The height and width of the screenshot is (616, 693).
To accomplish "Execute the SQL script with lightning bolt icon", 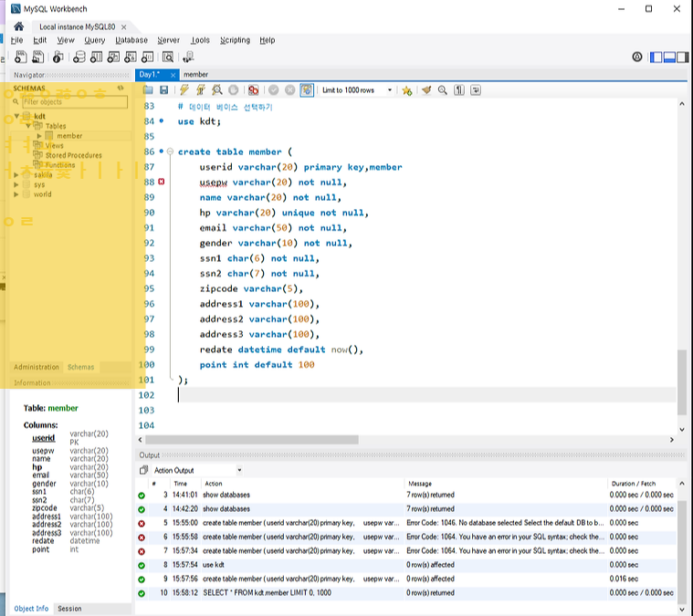I will (184, 90).
